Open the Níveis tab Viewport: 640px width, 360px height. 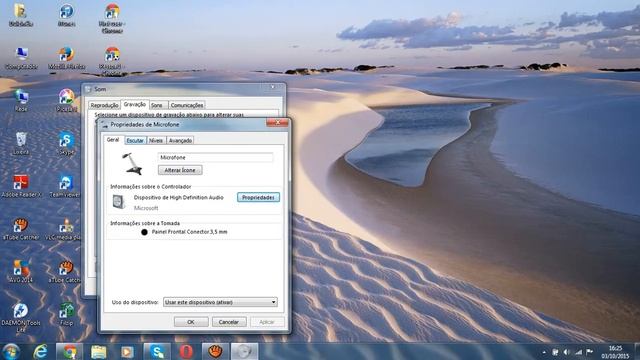(x=156, y=140)
